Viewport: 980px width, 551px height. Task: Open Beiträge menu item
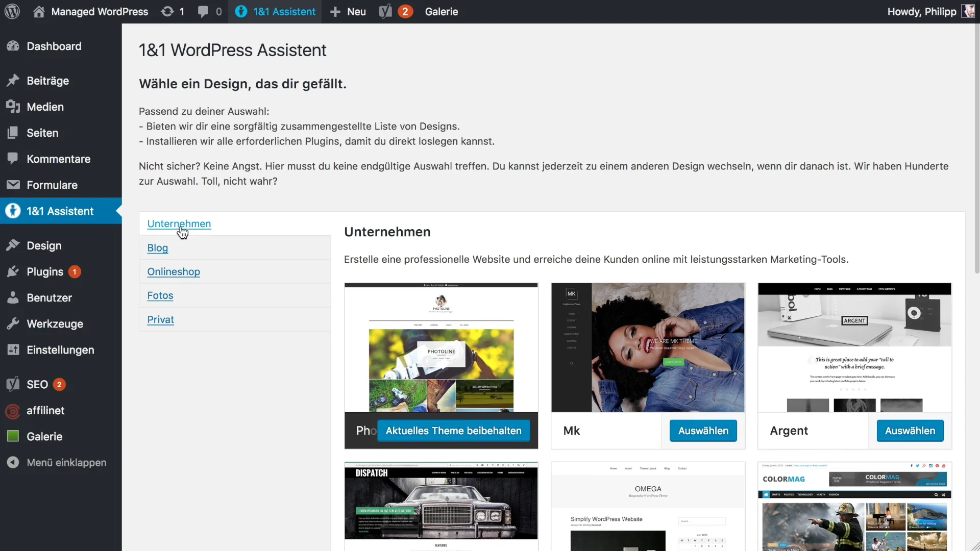pyautogui.click(x=47, y=81)
